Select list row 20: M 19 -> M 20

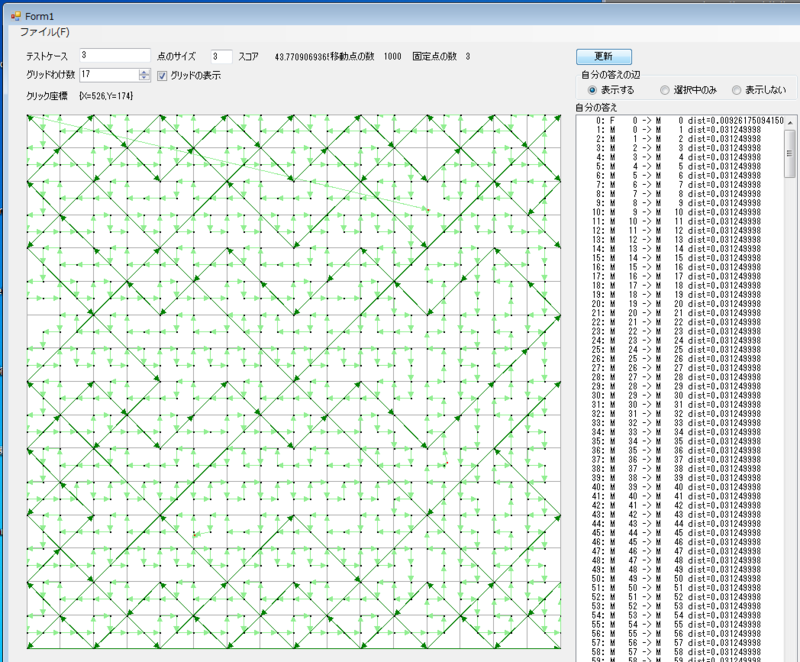coord(681,304)
